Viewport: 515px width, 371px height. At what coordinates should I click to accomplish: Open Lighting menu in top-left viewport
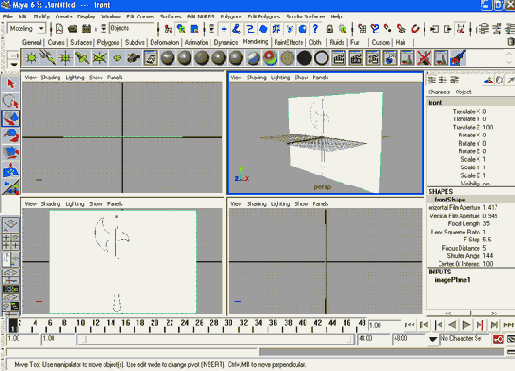(75, 77)
